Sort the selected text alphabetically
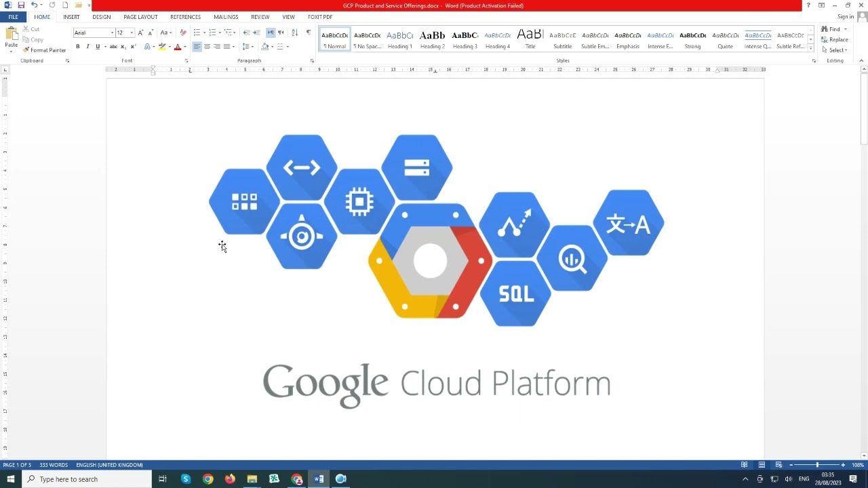Image resolution: width=868 pixels, height=488 pixels. tap(294, 33)
